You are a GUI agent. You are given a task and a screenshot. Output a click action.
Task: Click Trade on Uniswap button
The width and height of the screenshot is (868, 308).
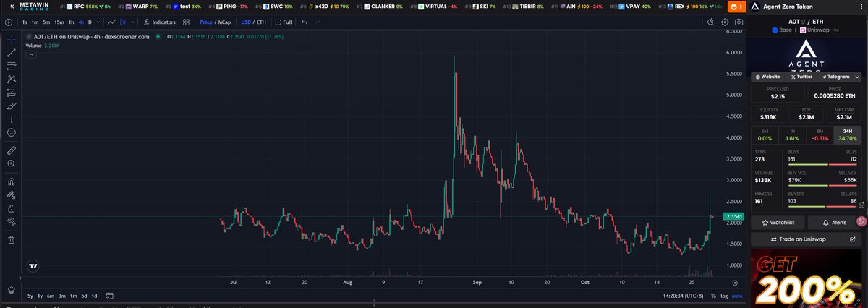pyautogui.click(x=796, y=239)
